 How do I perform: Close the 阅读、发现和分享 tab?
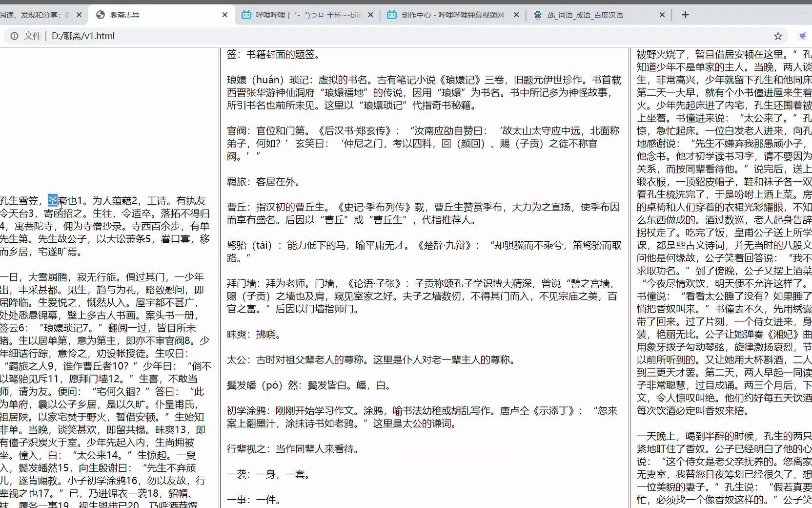[80, 15]
